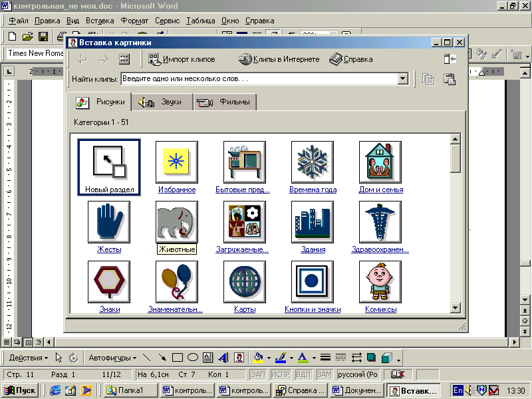Open the Таблица menu

(x=201, y=21)
